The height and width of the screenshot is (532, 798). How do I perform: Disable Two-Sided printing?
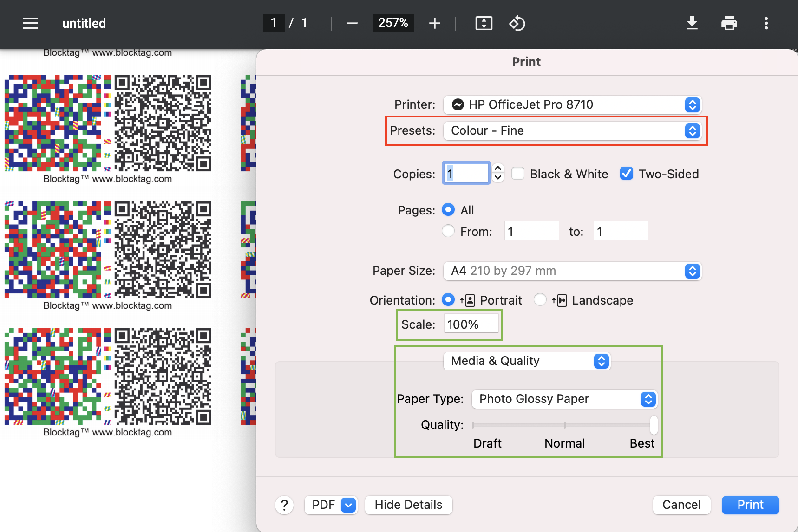[x=626, y=173]
